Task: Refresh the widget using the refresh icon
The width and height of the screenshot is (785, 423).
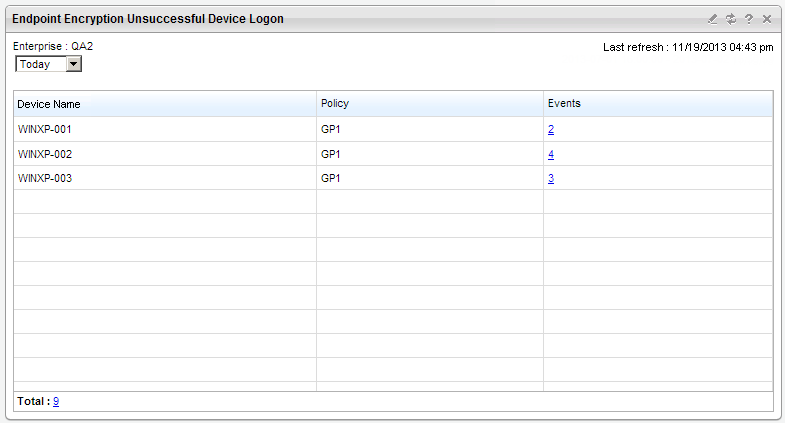Action: pos(731,19)
